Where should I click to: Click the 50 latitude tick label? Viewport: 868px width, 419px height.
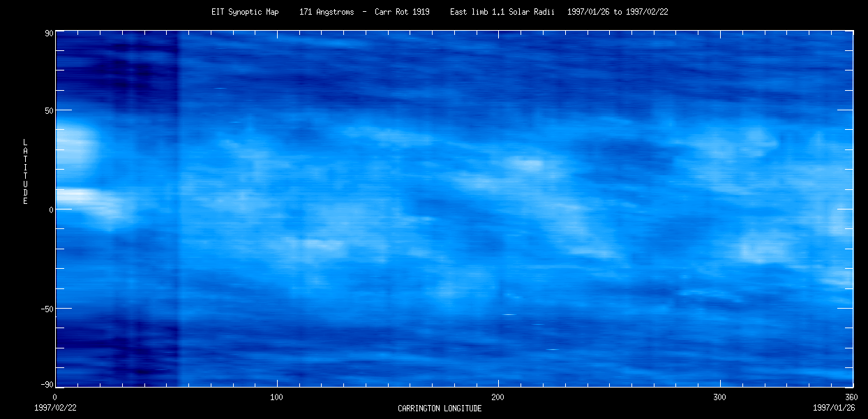coord(49,110)
